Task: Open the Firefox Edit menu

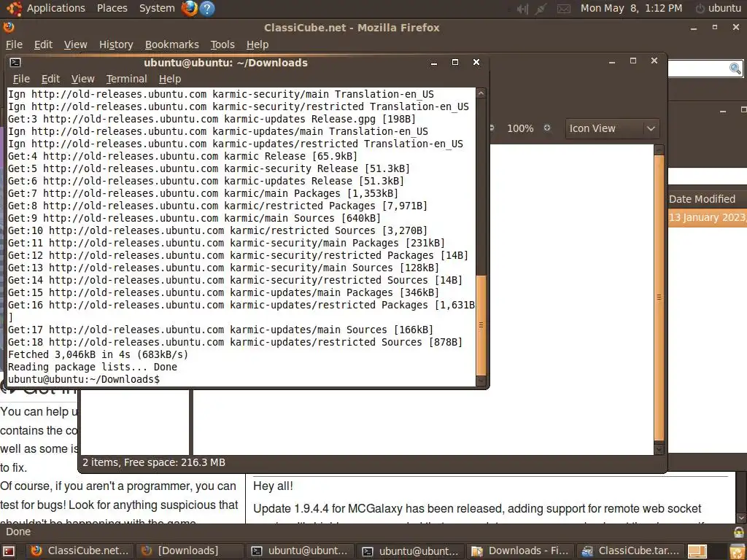Action: click(43, 44)
